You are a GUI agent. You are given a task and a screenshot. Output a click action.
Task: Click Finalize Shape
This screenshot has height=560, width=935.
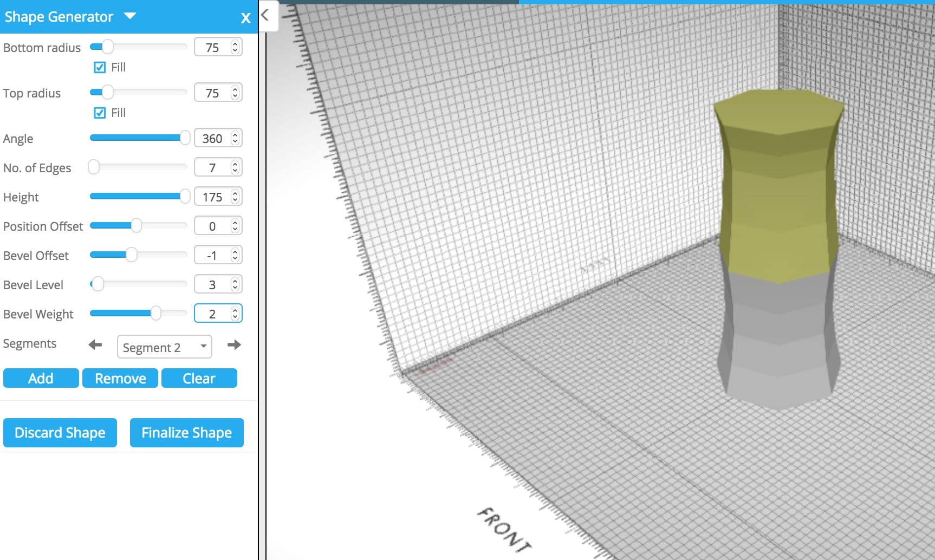[187, 433]
